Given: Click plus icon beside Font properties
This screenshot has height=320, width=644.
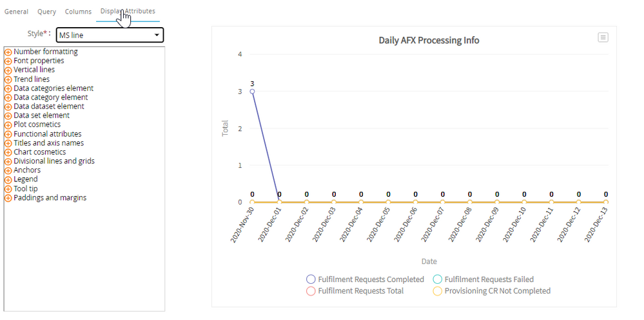Looking at the screenshot, I should (8, 61).
